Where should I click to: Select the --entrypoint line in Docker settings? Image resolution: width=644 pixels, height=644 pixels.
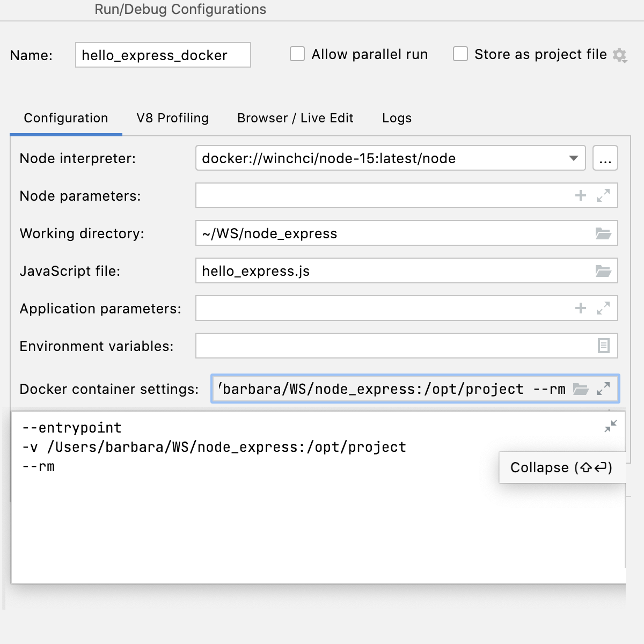pyautogui.click(x=71, y=427)
